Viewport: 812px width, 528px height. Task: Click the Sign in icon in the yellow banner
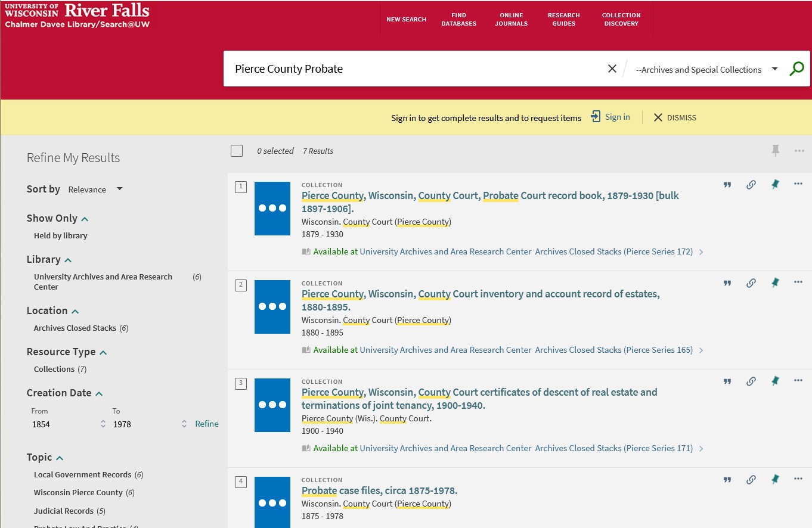[596, 117]
